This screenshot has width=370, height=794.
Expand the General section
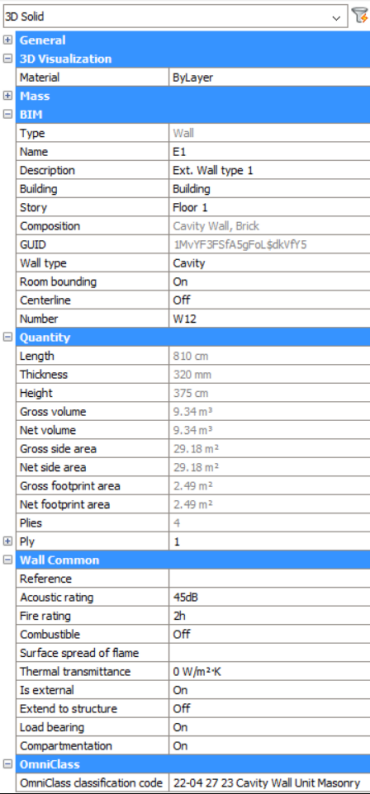(x=8, y=40)
